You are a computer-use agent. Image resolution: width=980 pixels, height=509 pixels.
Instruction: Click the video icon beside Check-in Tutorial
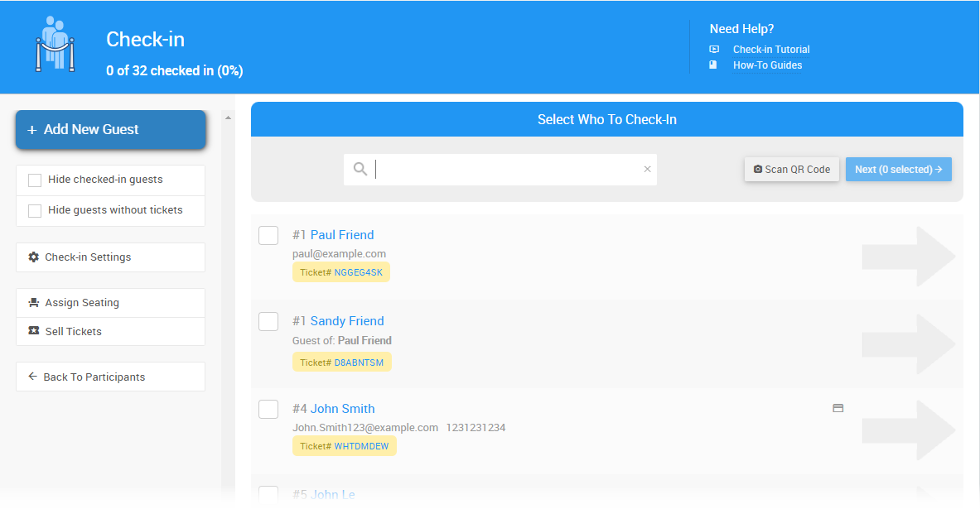(x=714, y=50)
